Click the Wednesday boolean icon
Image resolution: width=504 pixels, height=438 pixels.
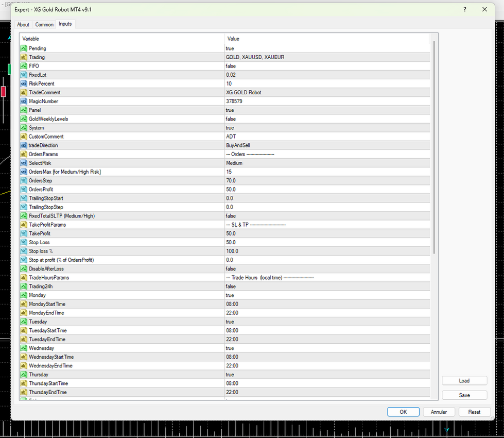click(24, 348)
